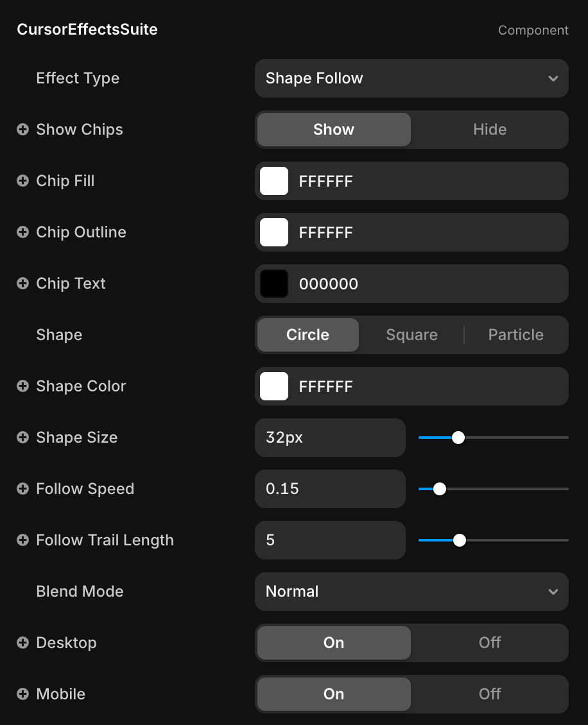Screen dimensions: 588x725
Task: Click the plus icon beside Shape Color
Action: click(x=23, y=386)
